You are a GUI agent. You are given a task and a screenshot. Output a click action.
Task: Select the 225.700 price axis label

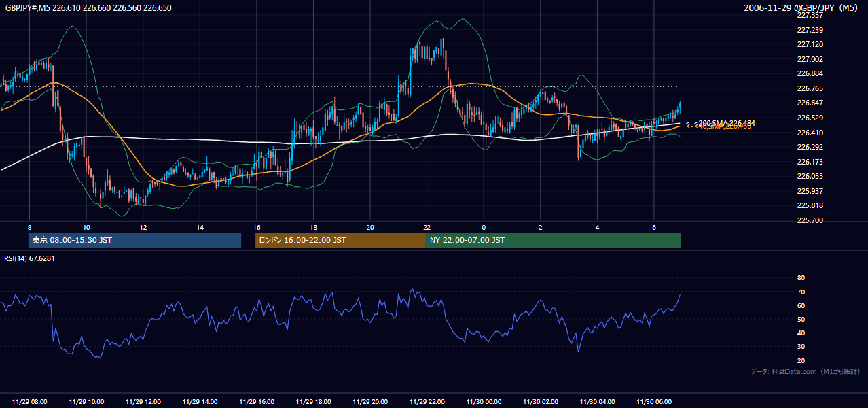click(809, 220)
